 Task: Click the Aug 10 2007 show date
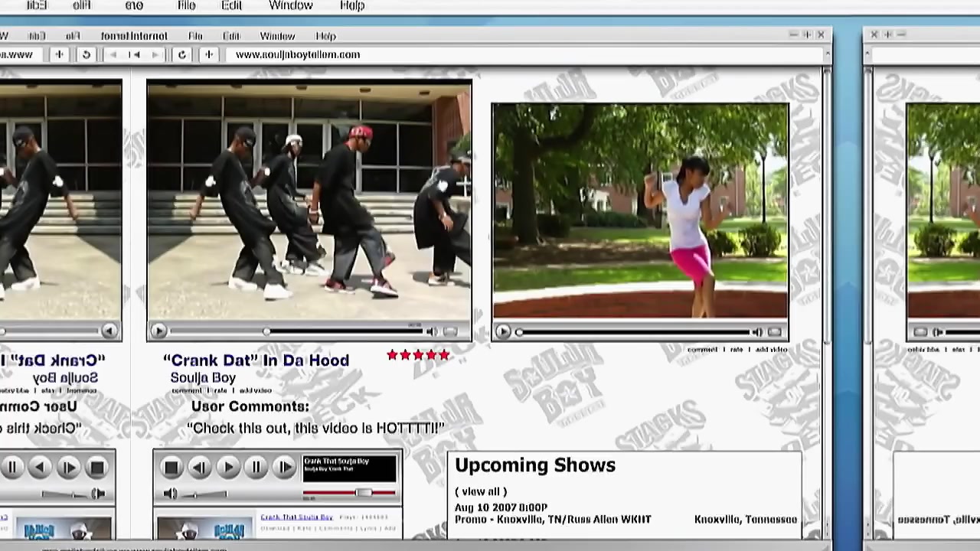(x=501, y=507)
